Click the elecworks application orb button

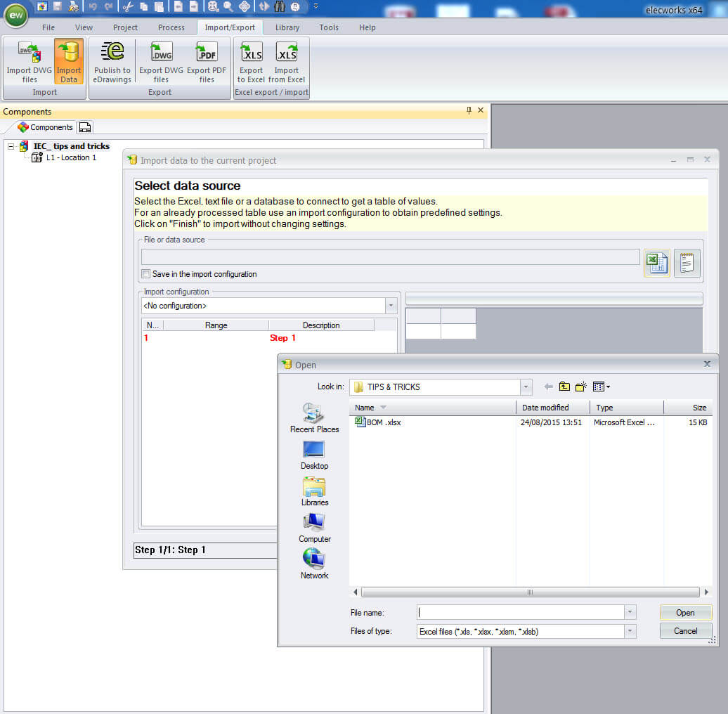click(15, 15)
